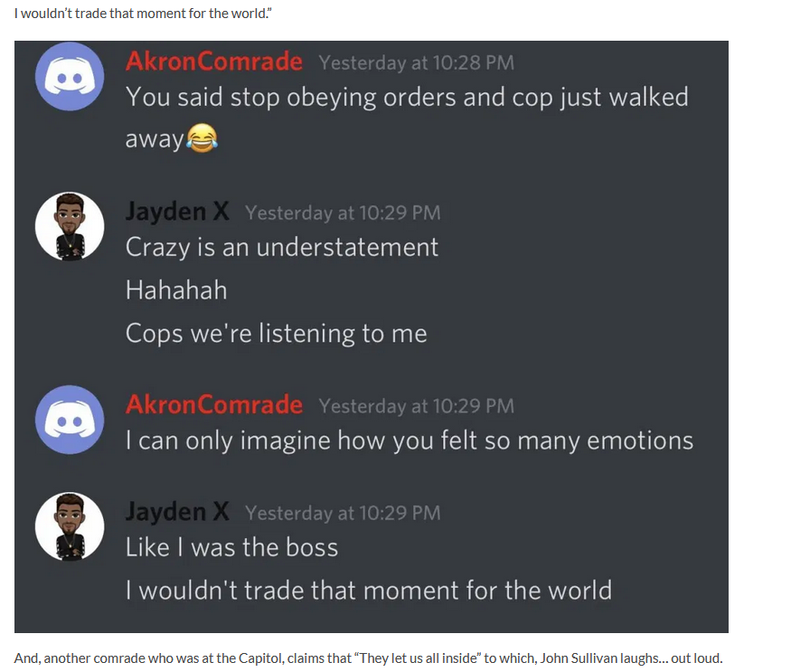Screen dimensions: 791x672
Task: Click the timestamp above "Like I was the boss"
Action: 343,514
